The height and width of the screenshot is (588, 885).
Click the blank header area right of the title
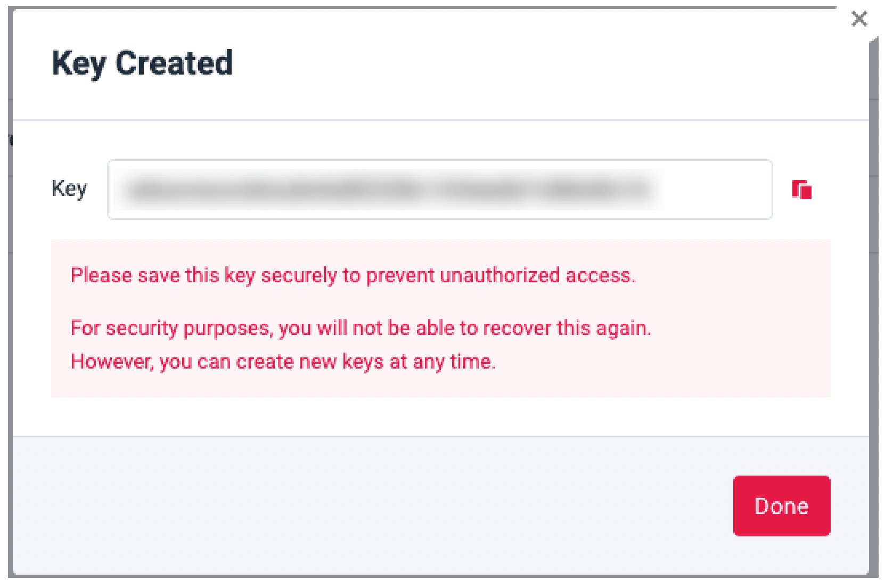(x=532, y=64)
